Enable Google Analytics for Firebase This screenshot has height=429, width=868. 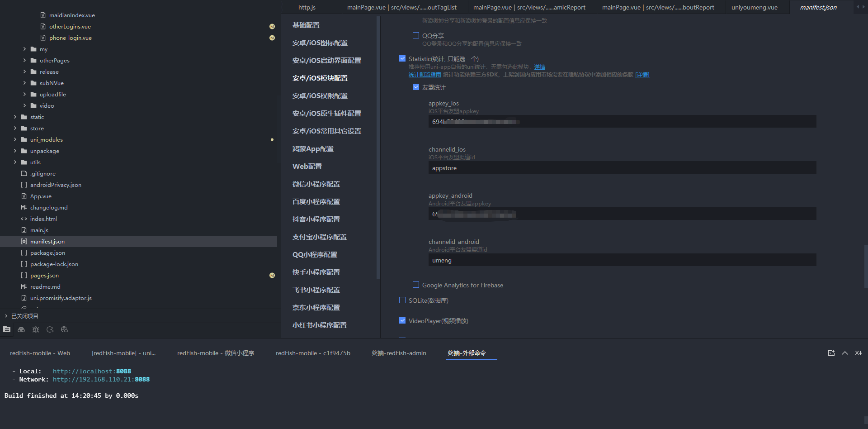(416, 285)
